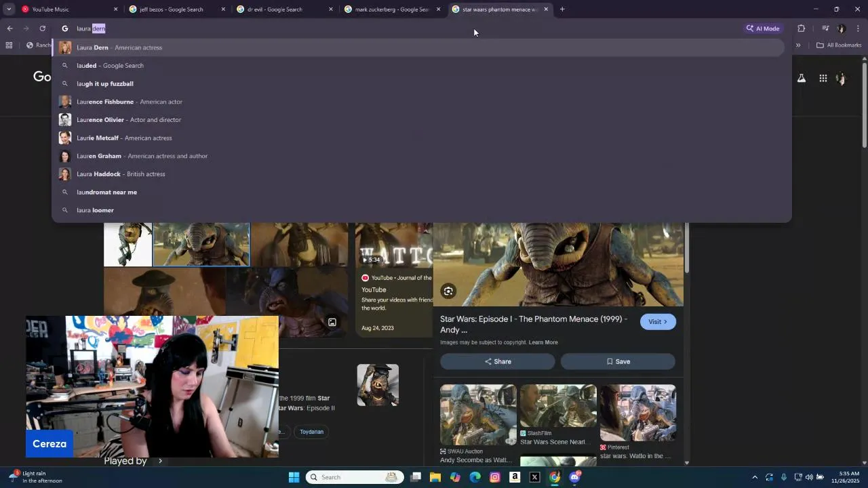The height and width of the screenshot is (488, 868).
Task: Click the taskbar Search box
Action: point(355,477)
